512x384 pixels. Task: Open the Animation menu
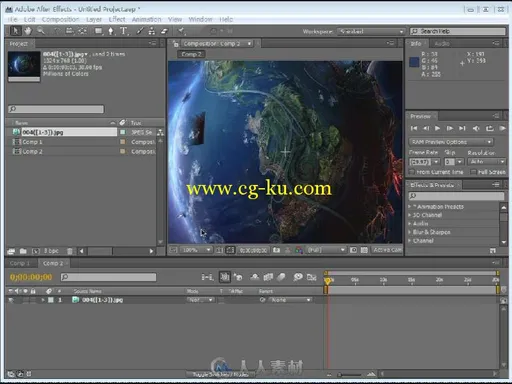coord(146,19)
